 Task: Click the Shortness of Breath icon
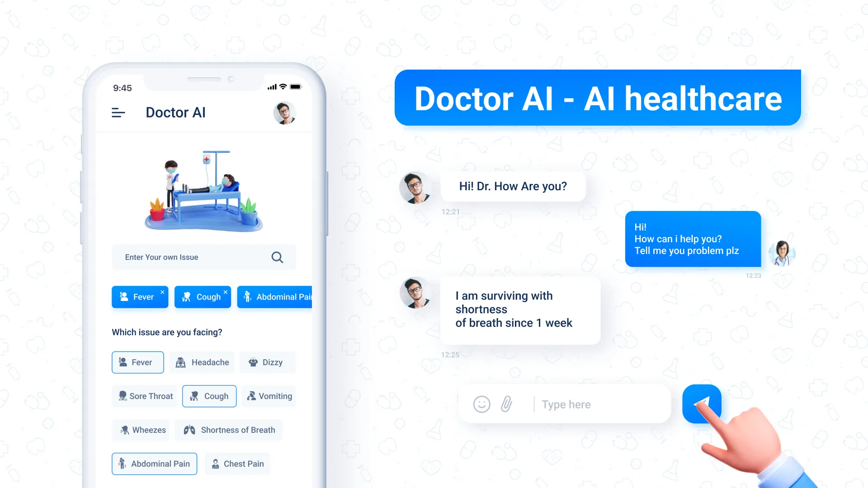[x=189, y=430]
